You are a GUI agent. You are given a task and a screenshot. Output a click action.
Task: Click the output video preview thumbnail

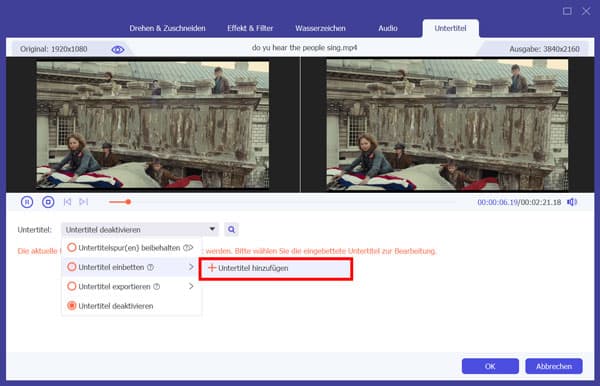coord(447,125)
